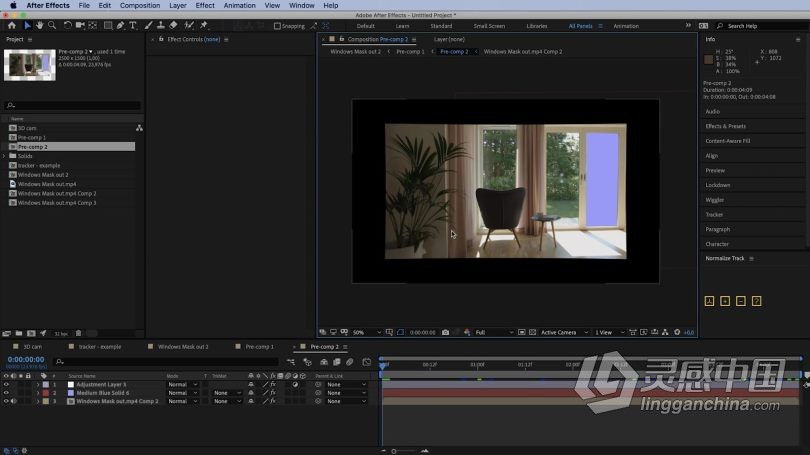The image size is (810, 455).
Task: Click the Create new composition icon in Project panel
Action: (31, 334)
